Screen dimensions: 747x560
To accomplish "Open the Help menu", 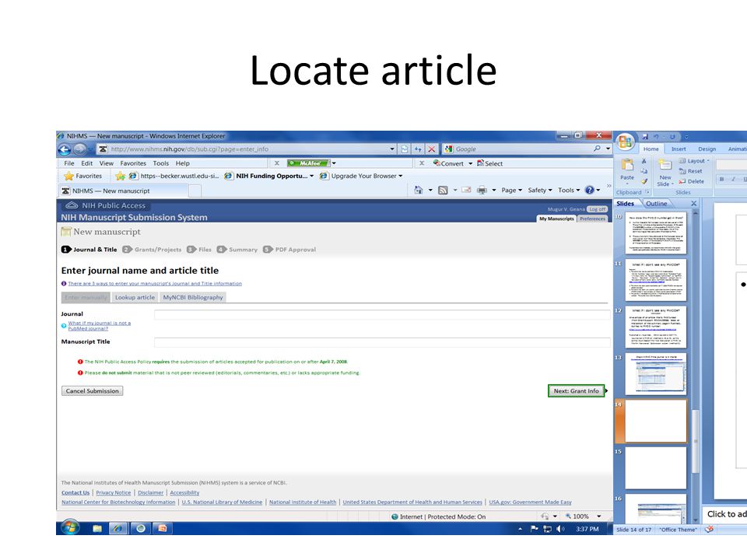I will tap(182, 163).
